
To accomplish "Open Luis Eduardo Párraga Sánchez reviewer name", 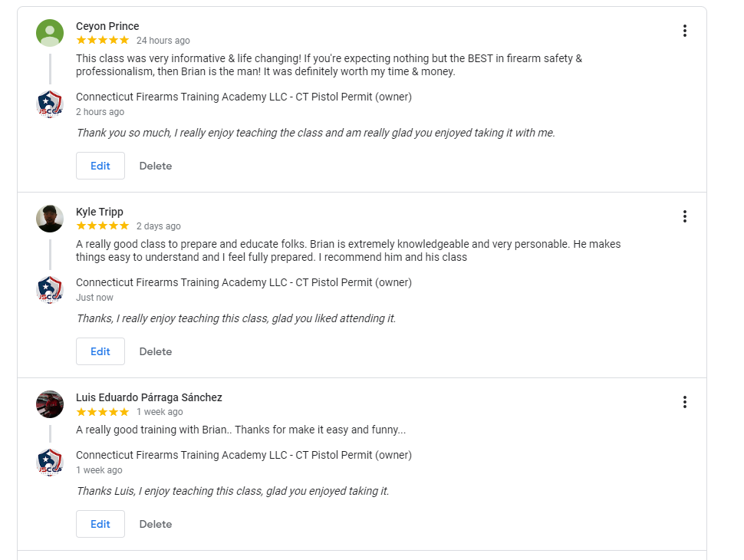I will [x=149, y=397].
